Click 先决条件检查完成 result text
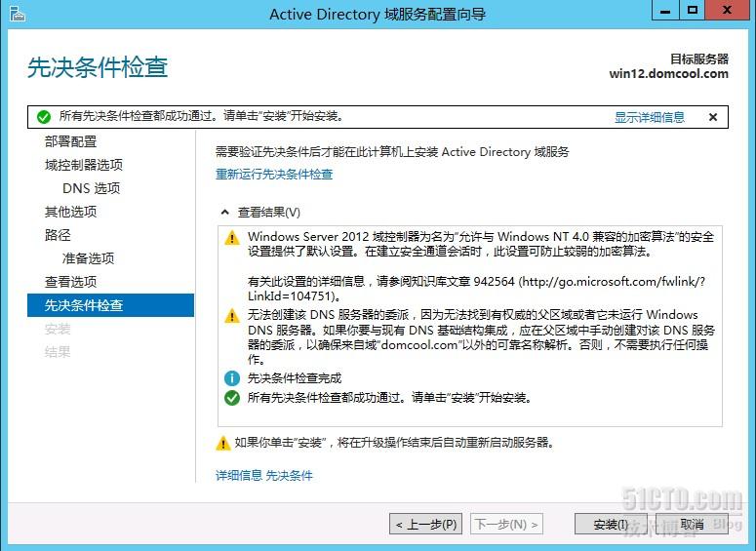756x551 pixels. pos(295,378)
